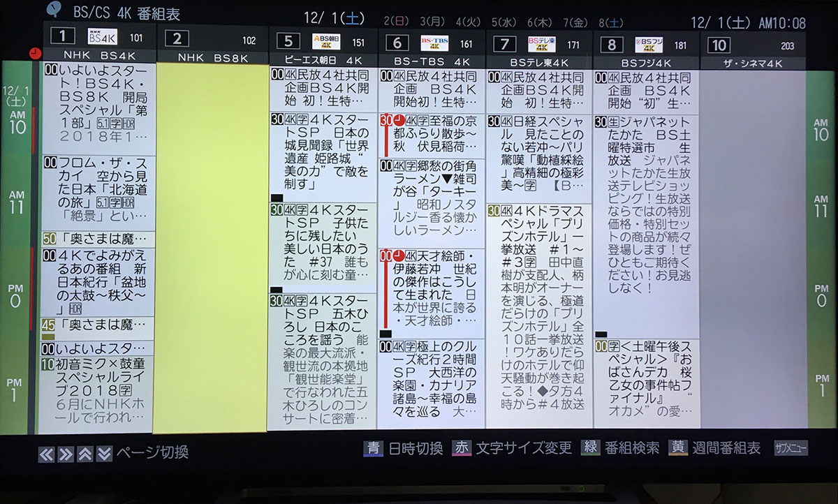Select program 日経スペシャル 見たことのない若冲
This screenshot has width=838, height=504.
click(540, 158)
